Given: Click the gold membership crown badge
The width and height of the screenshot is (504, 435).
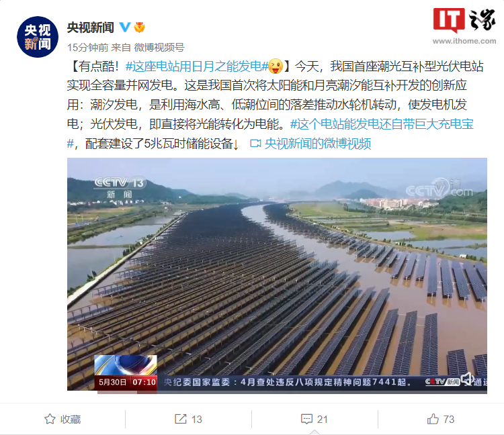Looking at the screenshot, I should (x=139, y=28).
